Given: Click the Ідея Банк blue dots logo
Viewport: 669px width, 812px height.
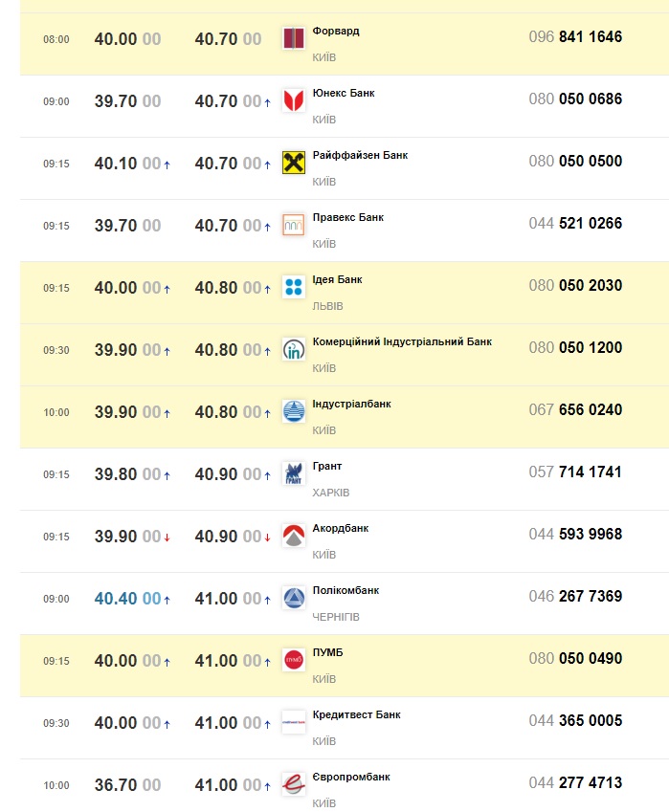Looking at the screenshot, I should pyautogui.click(x=294, y=287).
